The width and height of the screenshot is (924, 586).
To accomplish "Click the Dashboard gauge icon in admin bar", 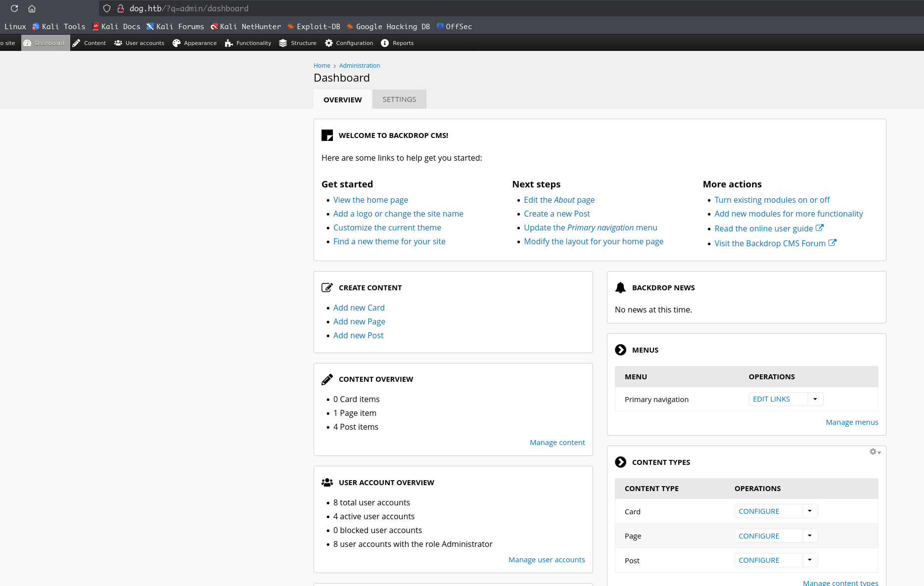I will (x=27, y=43).
